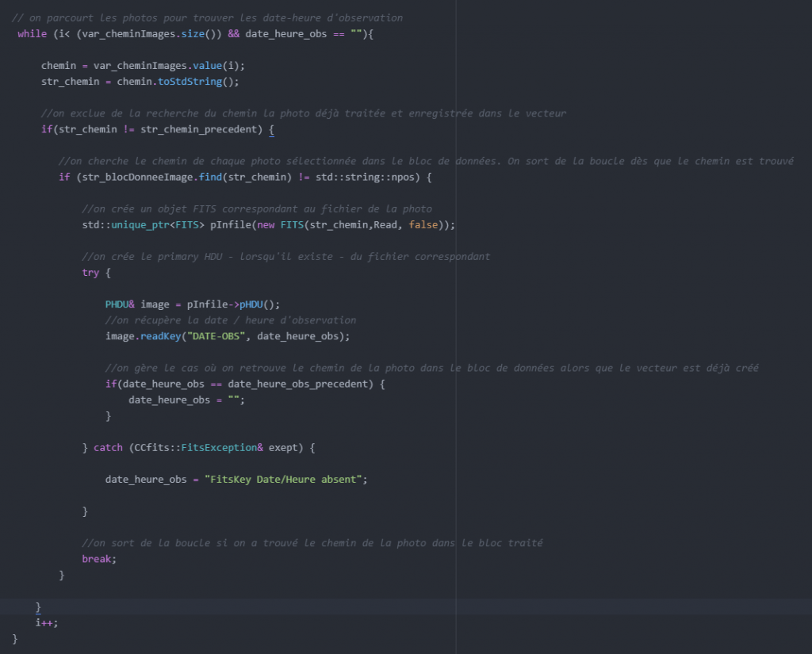Click the vertical divider line in editor

click(455, 317)
